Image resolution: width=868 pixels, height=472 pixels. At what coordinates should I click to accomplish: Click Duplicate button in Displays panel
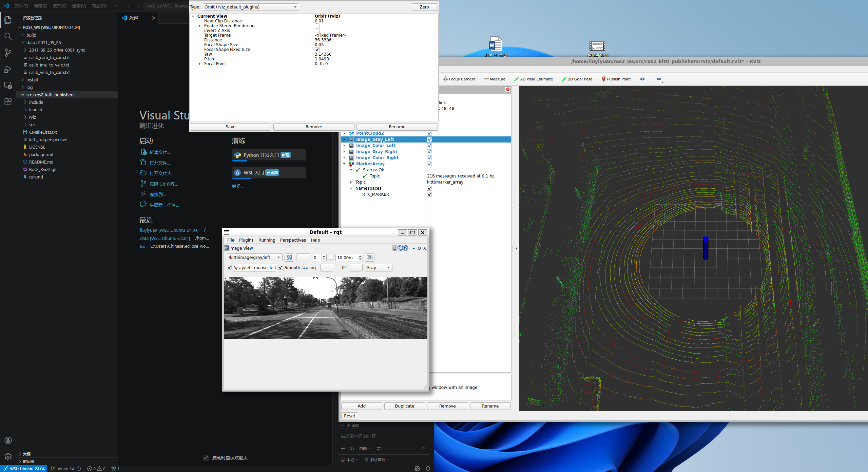click(404, 406)
